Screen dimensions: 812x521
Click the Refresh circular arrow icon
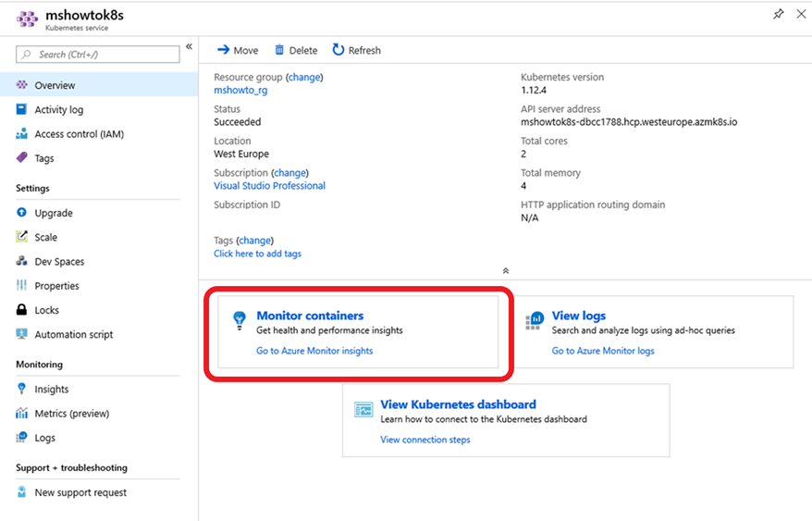pos(338,50)
